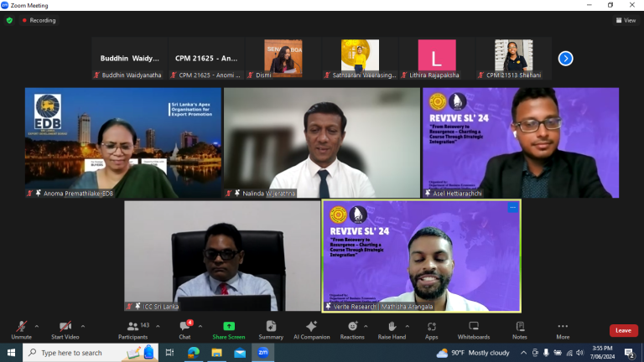Show next page of participant thumbnails
This screenshot has height=362, width=644.
coord(565,59)
